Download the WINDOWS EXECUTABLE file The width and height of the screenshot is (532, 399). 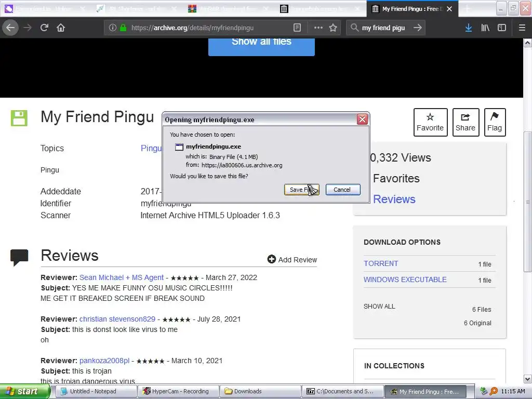click(405, 280)
